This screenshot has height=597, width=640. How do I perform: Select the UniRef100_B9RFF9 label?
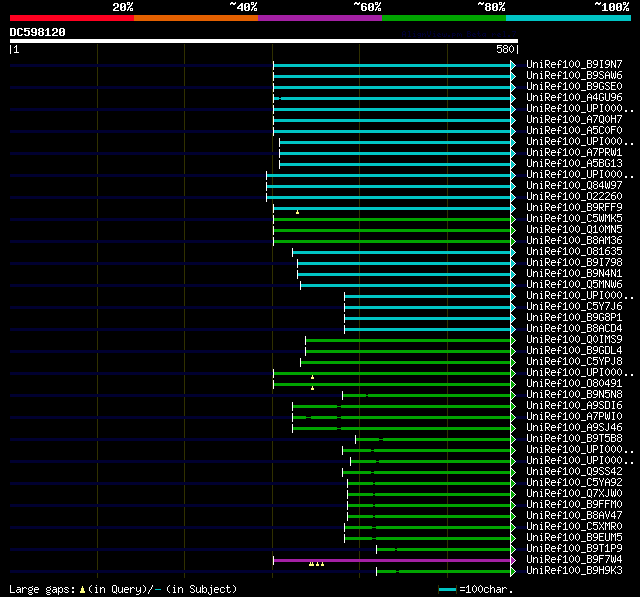click(574, 208)
